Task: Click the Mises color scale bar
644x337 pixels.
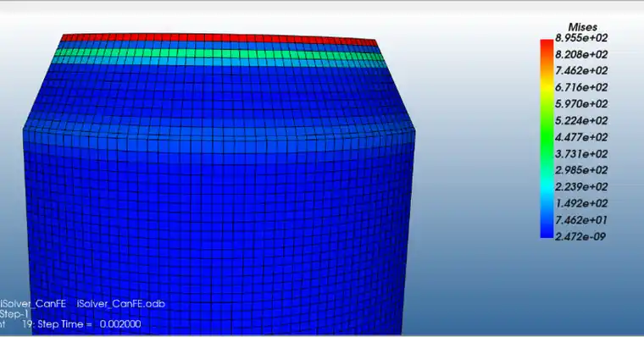Action: click(x=547, y=139)
